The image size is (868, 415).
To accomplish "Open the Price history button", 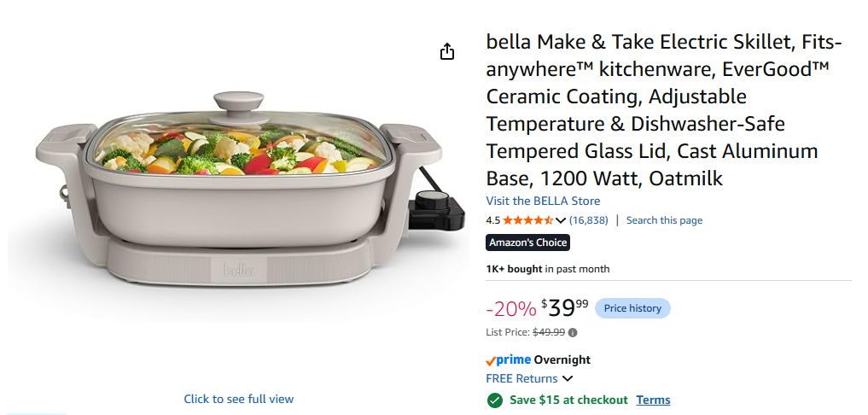I will [632, 308].
